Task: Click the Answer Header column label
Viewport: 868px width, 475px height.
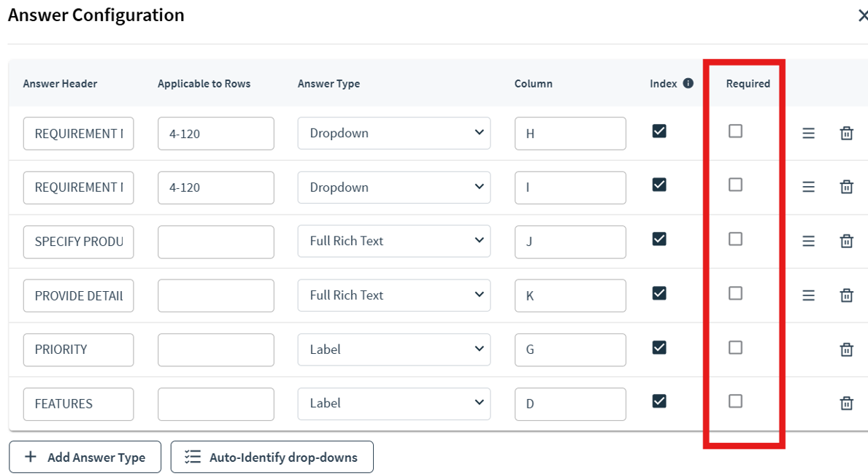Action: pos(60,83)
